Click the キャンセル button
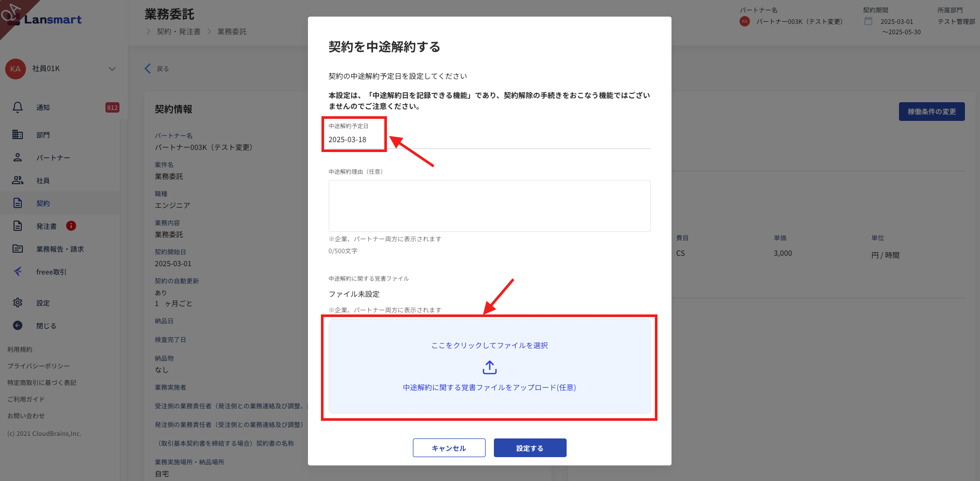This screenshot has height=481, width=980. coord(449,448)
